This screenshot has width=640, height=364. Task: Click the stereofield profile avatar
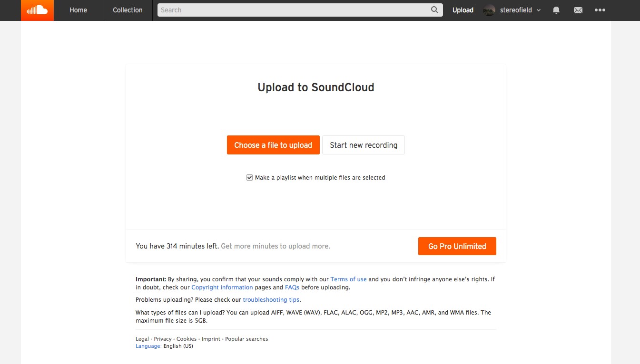click(x=488, y=10)
